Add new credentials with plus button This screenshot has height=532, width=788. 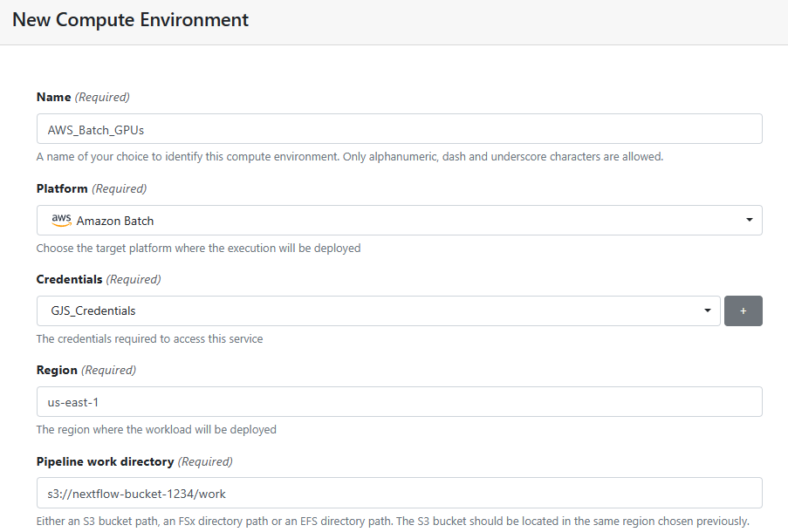(x=743, y=311)
